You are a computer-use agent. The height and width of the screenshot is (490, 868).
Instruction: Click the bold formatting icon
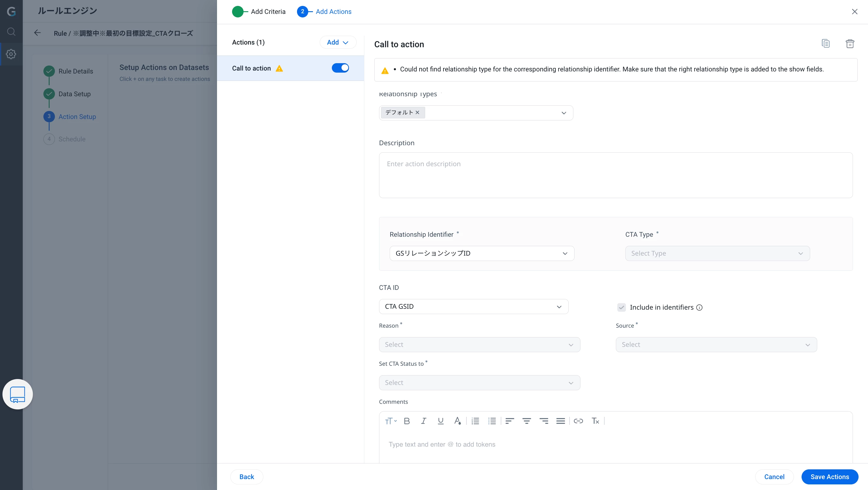[x=407, y=421]
